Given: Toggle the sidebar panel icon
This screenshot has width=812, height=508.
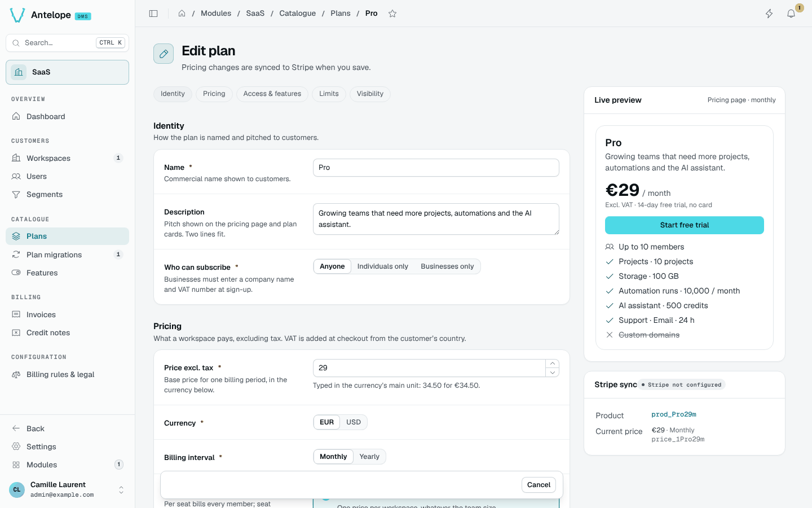Looking at the screenshot, I should (x=153, y=14).
